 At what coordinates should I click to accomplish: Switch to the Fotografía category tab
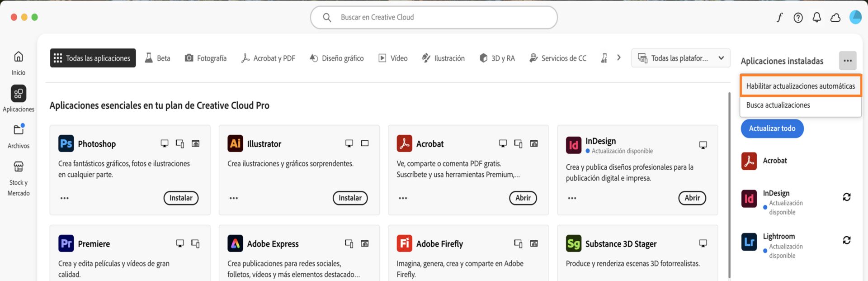point(206,58)
